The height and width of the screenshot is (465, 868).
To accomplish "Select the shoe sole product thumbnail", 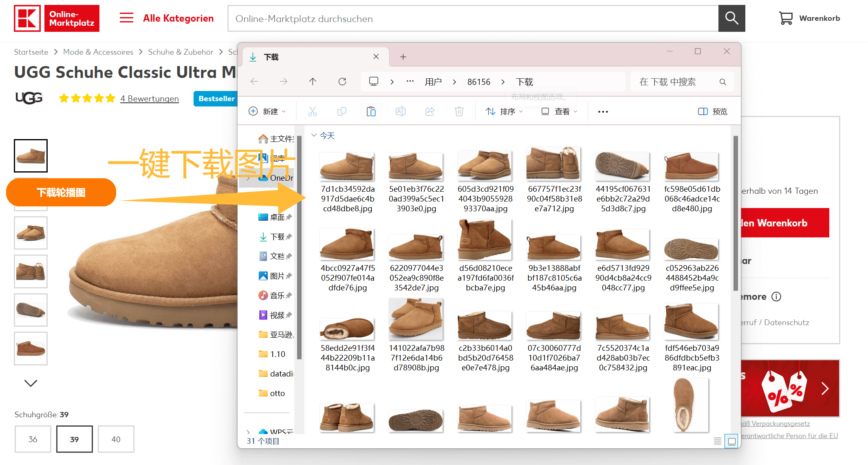I will point(31,310).
